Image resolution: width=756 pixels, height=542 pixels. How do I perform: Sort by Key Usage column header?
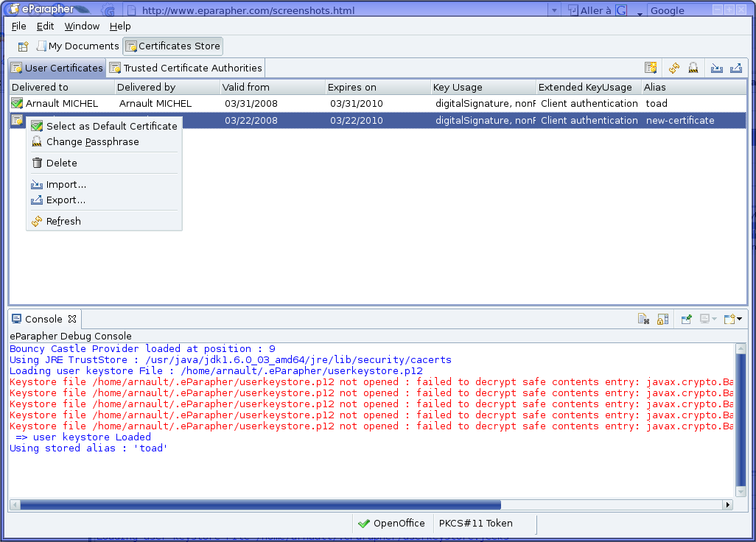click(x=483, y=87)
